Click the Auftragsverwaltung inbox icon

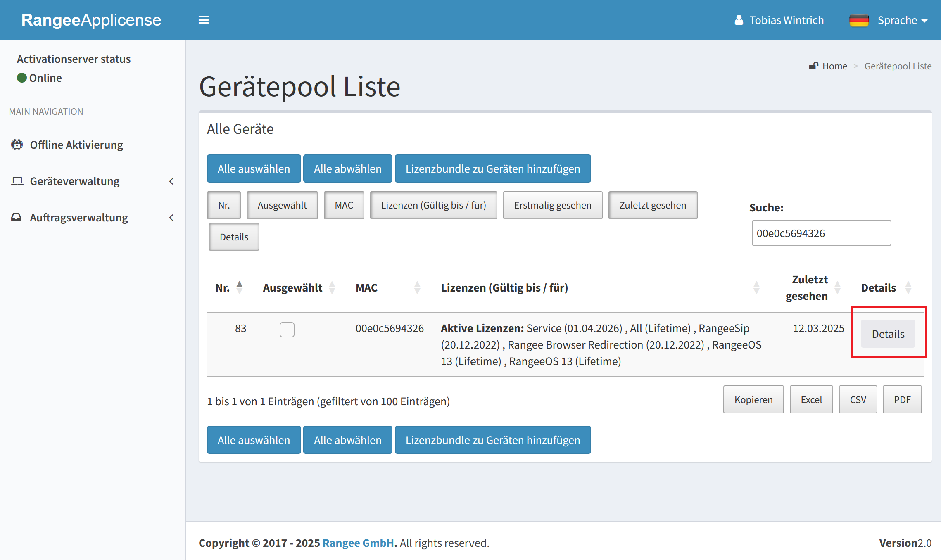point(16,217)
